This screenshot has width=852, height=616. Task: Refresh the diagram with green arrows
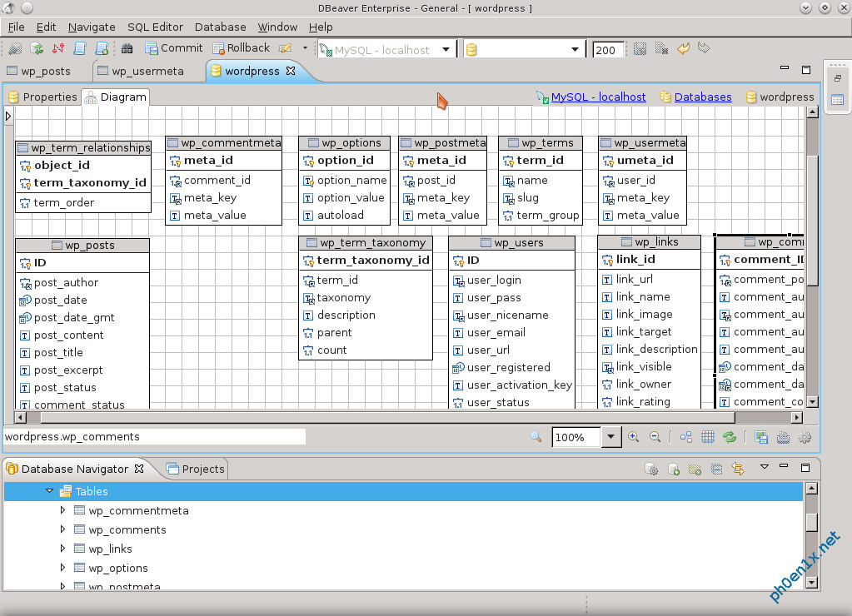pos(730,437)
